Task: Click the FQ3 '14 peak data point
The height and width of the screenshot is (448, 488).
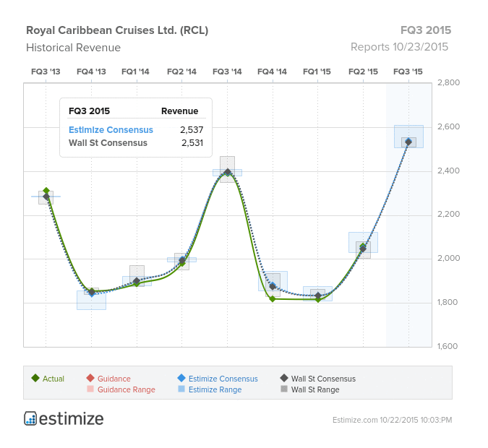Action: (228, 172)
